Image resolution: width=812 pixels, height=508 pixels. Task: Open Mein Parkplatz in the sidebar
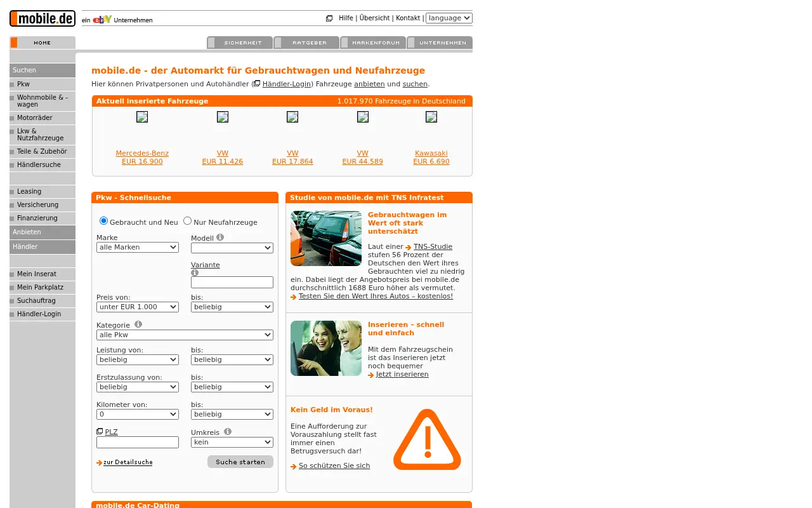(43, 288)
